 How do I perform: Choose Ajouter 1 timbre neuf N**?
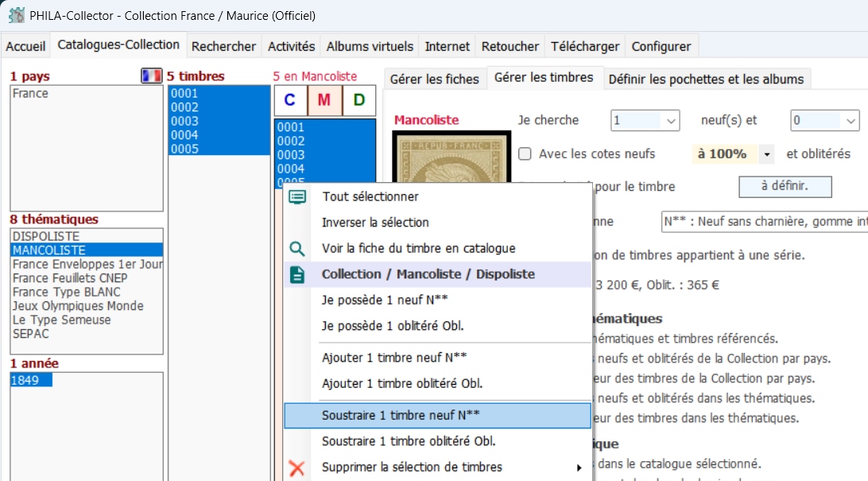coord(437,358)
